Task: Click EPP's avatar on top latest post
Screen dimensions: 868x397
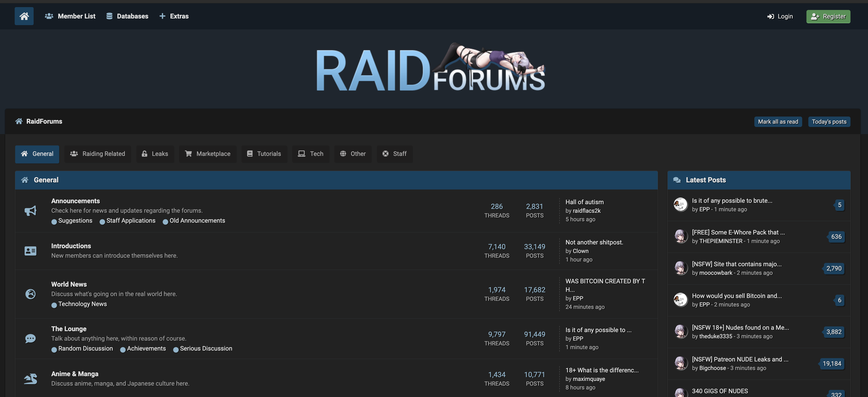Action: pos(680,205)
